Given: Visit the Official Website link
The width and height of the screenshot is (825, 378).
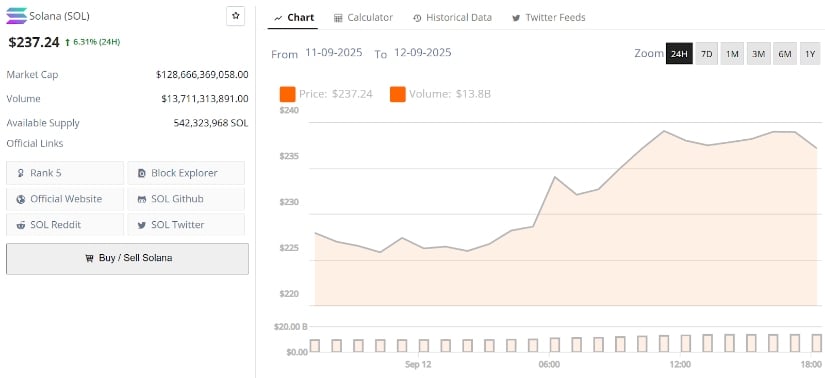Looking at the screenshot, I should (x=65, y=199).
